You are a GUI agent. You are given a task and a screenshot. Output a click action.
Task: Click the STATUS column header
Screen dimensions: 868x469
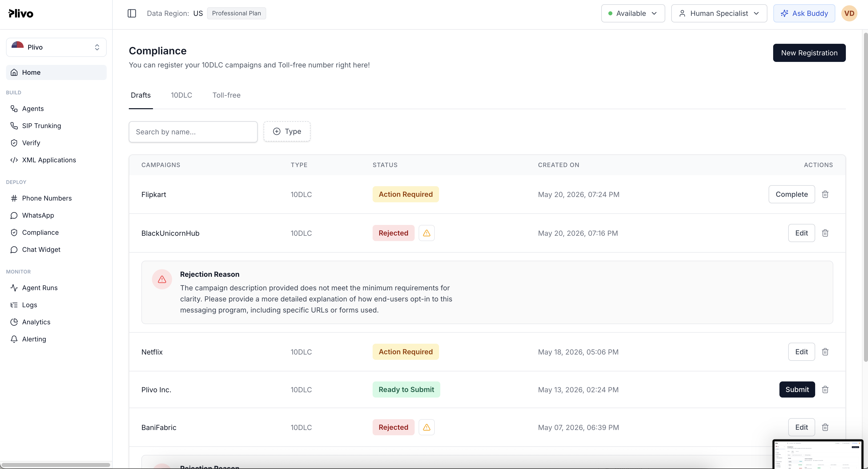(385, 165)
